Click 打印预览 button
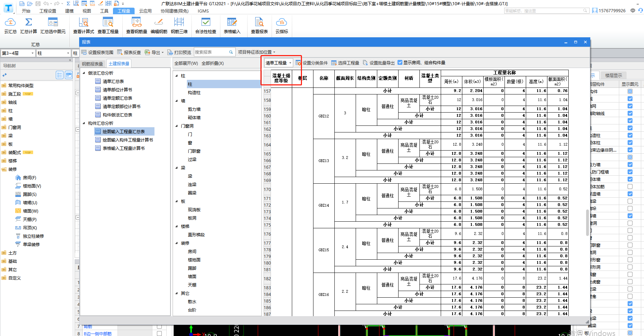644x336 pixels. click(x=179, y=52)
